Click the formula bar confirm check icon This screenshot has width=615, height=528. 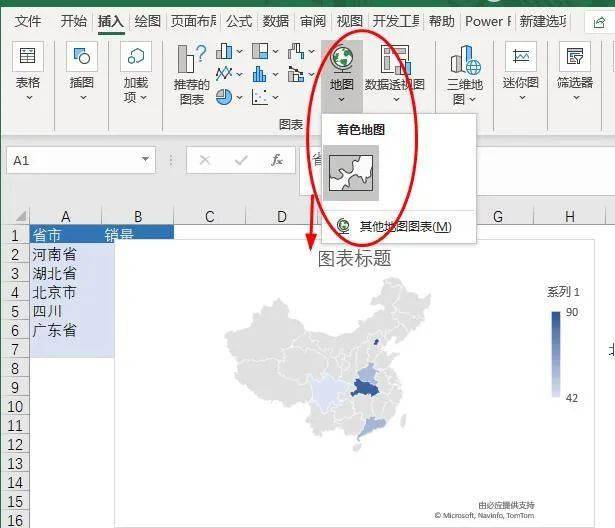pyautogui.click(x=241, y=160)
